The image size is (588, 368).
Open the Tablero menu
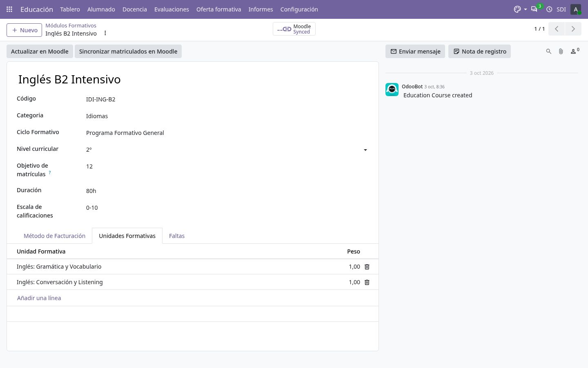(70, 9)
